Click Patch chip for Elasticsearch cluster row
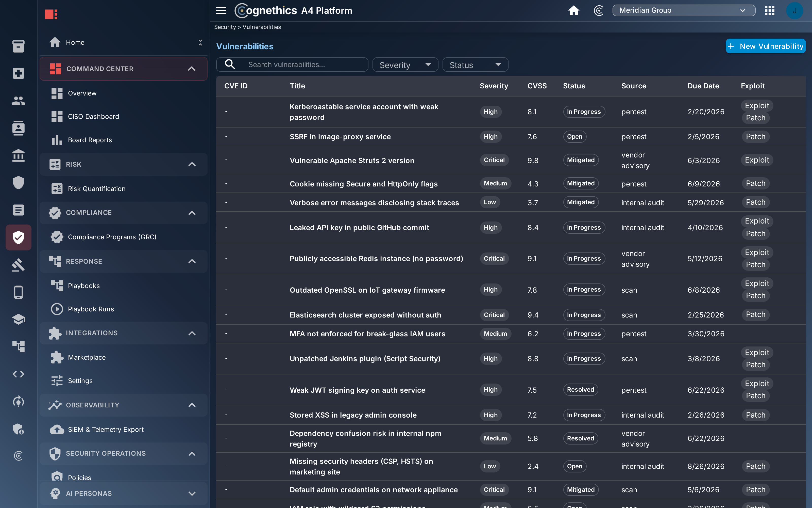This screenshot has width=812, height=508. 755,314
